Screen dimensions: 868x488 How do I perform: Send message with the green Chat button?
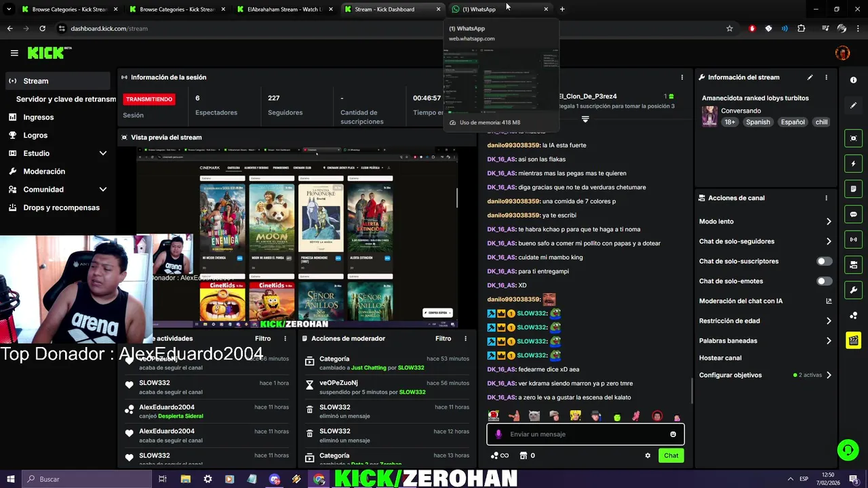[671, 455]
